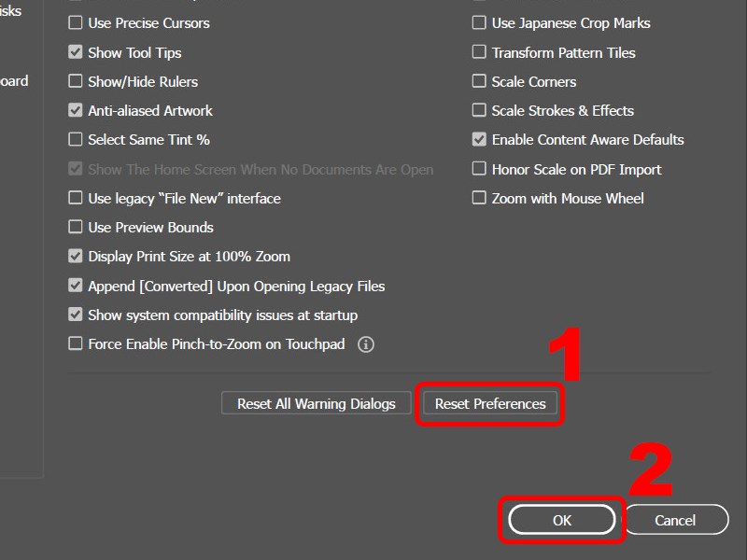Confirm changes with the OK button
Image resolution: width=747 pixels, height=560 pixels.
561,520
